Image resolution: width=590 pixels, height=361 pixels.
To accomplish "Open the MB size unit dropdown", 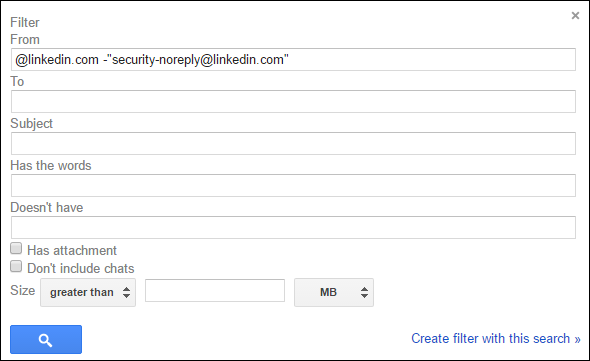I will pyautogui.click(x=334, y=292).
